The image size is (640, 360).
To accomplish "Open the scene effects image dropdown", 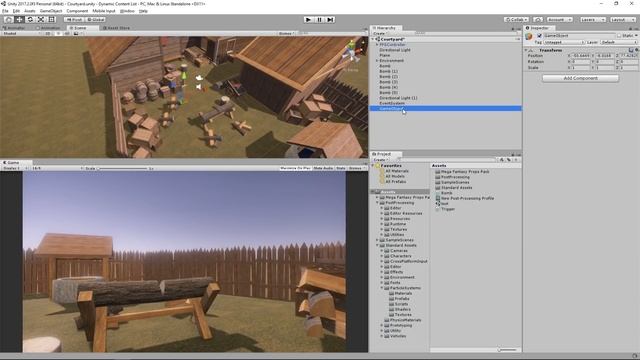I will [78, 33].
